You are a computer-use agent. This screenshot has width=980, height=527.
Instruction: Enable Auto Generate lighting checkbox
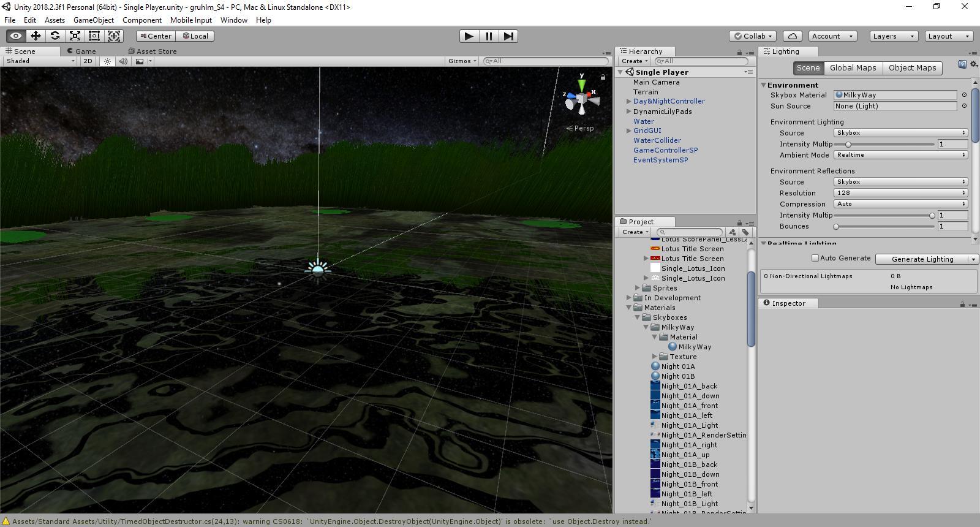(815, 258)
